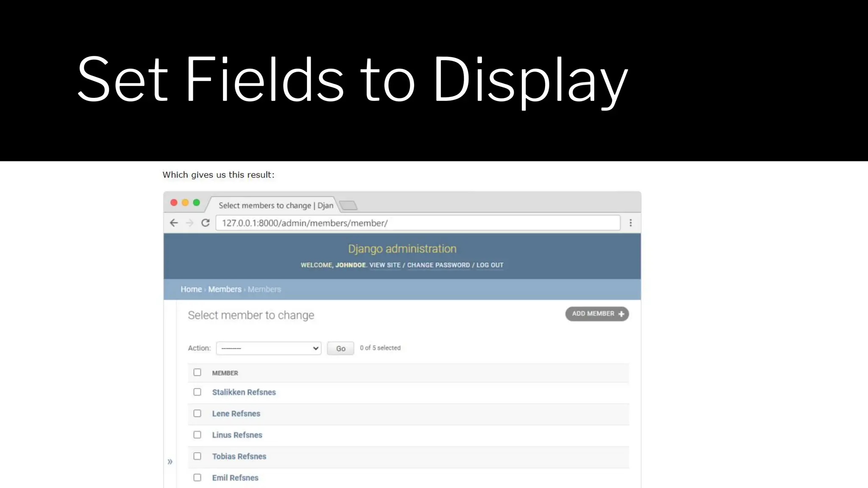The height and width of the screenshot is (488, 868).
Task: Open the Tobias Refsnes member
Action: tap(239, 456)
